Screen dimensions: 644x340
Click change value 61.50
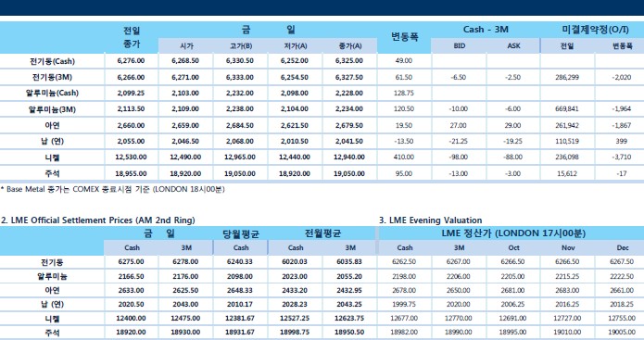404,77
